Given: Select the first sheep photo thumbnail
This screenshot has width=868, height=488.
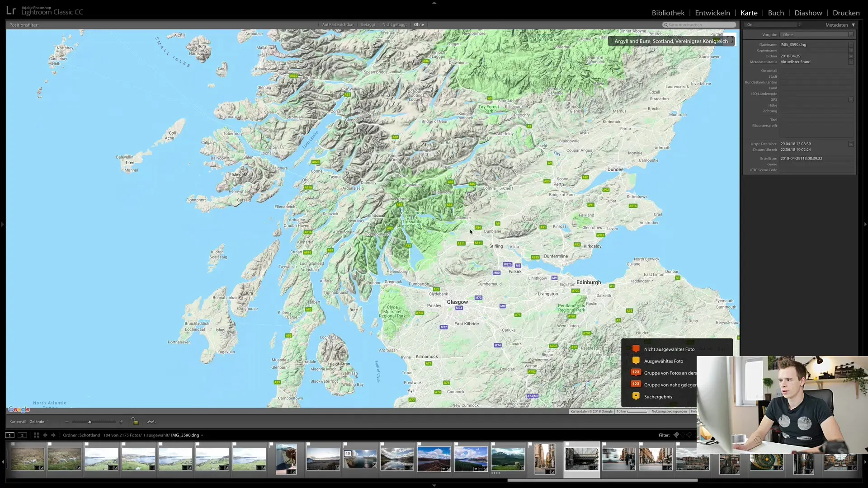Looking at the screenshot, I should [28, 459].
